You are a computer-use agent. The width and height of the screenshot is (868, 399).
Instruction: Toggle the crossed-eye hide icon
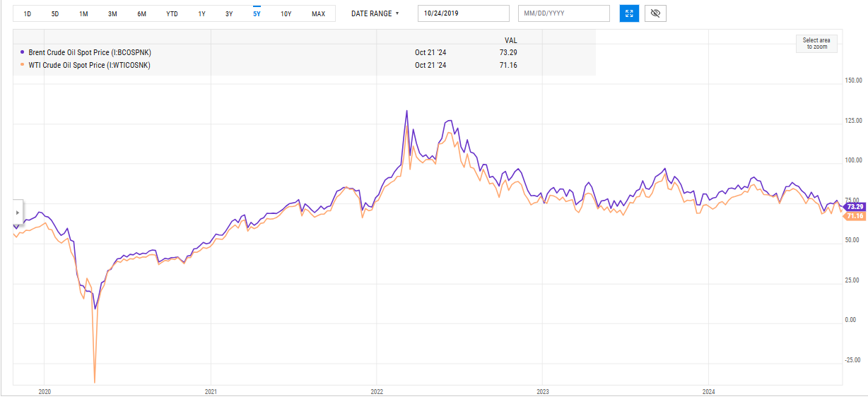(655, 13)
